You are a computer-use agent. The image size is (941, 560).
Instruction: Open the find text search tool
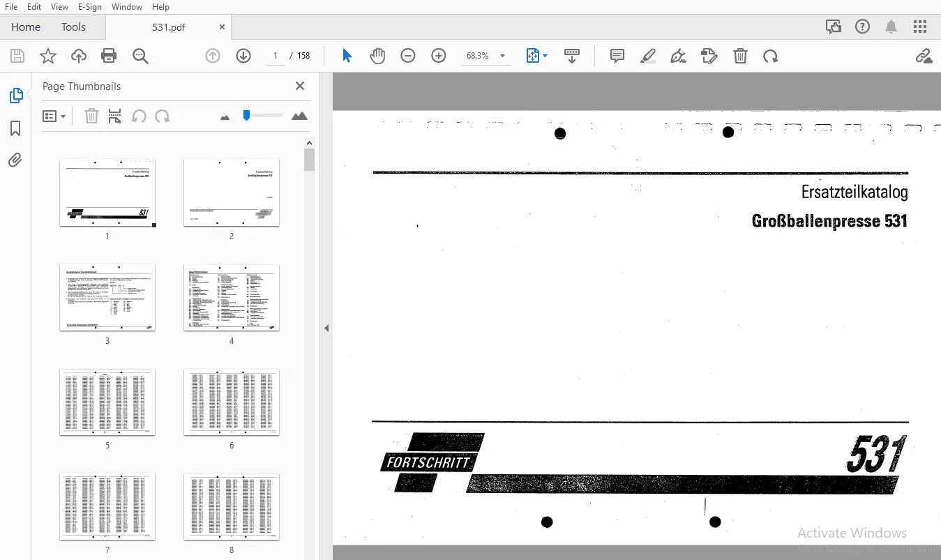(x=141, y=56)
